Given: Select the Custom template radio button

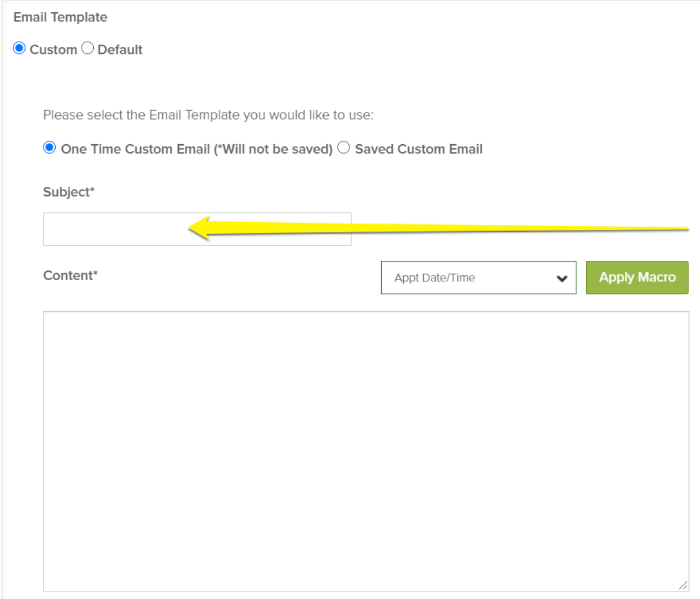Looking at the screenshot, I should 19,49.
